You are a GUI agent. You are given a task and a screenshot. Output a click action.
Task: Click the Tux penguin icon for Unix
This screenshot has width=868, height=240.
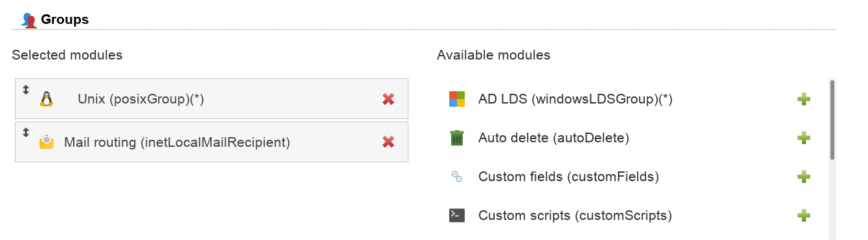click(46, 99)
